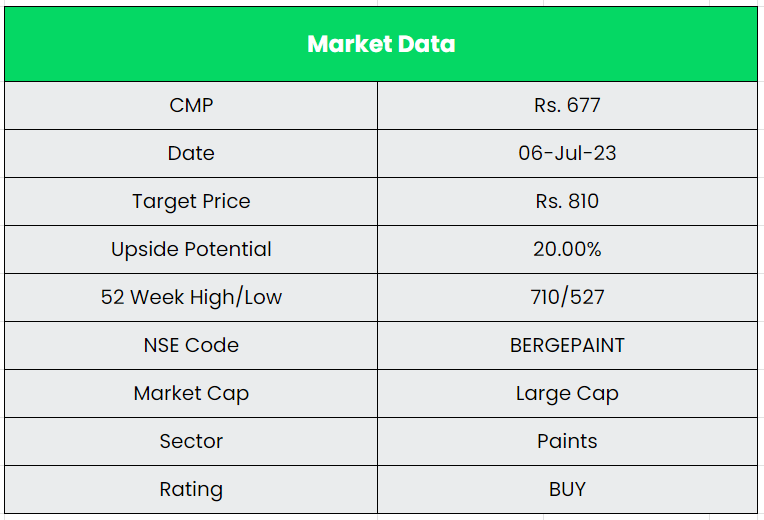Select the Date label cell

pyautogui.click(x=191, y=153)
